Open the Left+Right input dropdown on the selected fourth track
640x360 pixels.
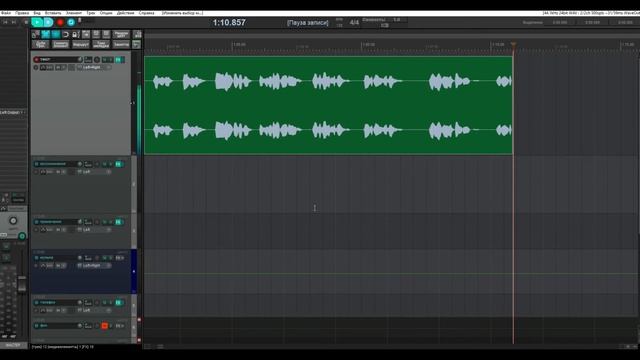[x=94, y=265]
